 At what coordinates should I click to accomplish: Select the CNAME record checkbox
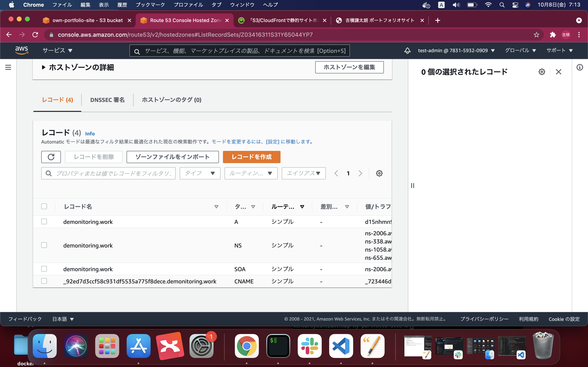[x=44, y=281]
